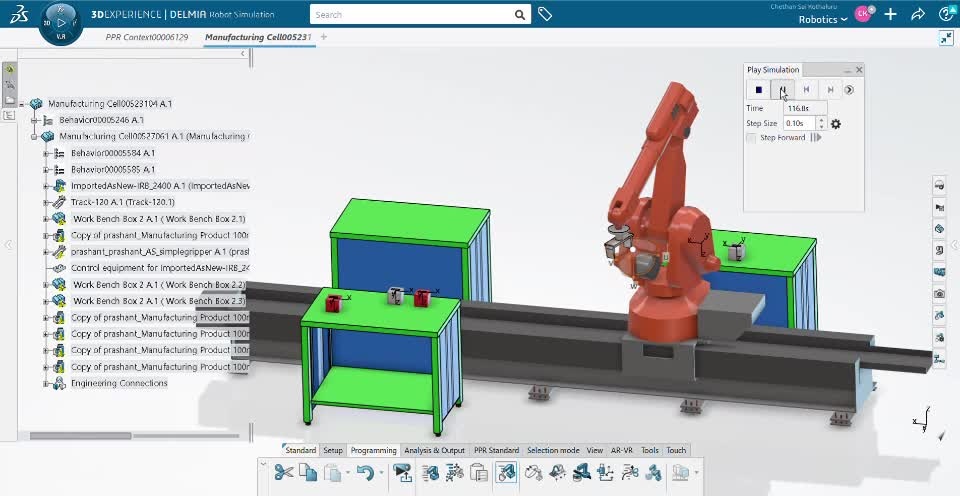960x496 pixels.
Task: Jump to simulation end button
Action: coord(830,90)
